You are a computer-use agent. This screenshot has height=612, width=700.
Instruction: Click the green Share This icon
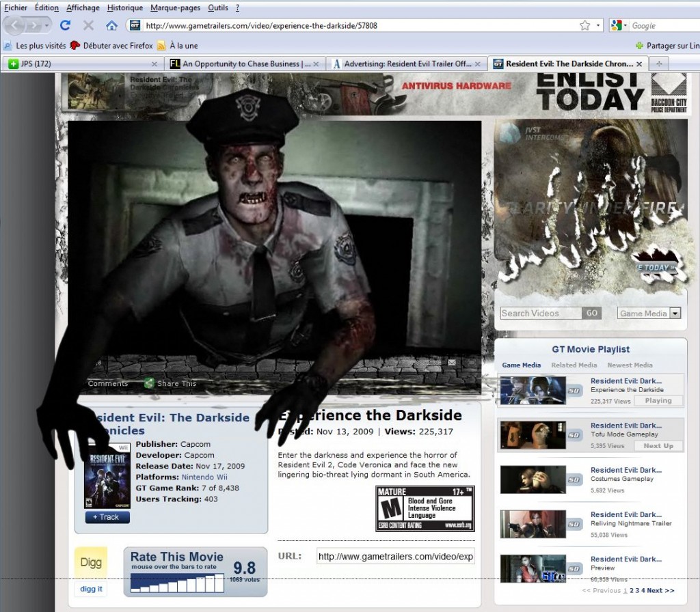149,383
